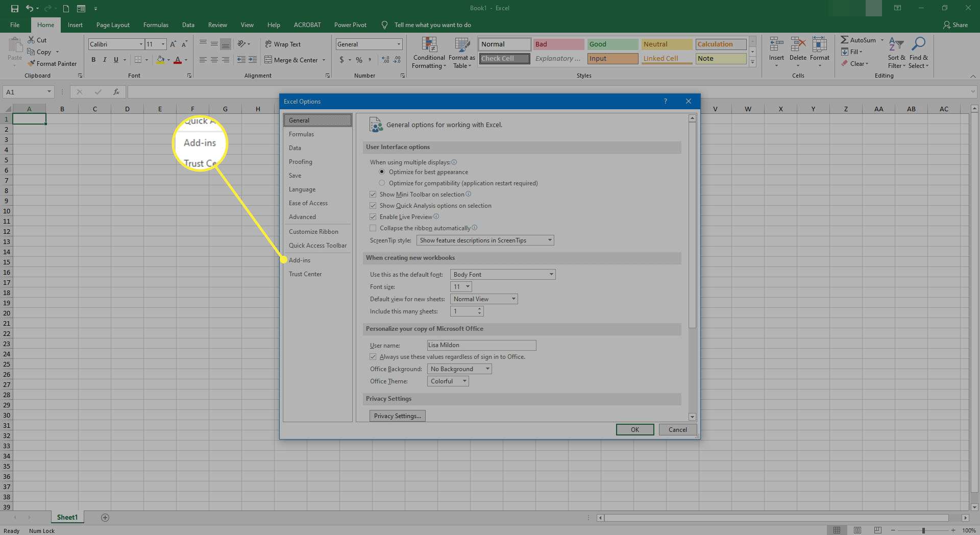
Task: Open default font Body Font dropdown
Action: point(503,274)
